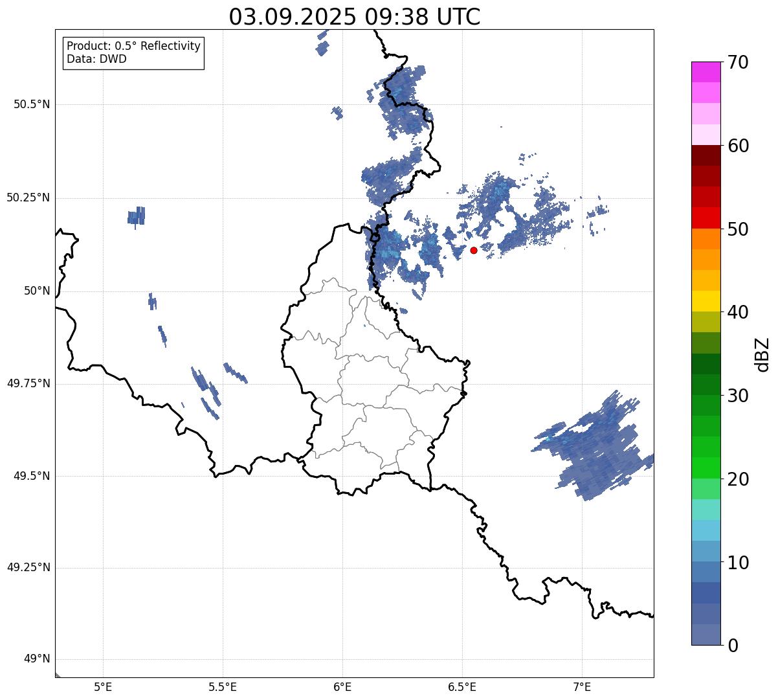
Task: Pick the yellow swatch just above 40
Action: (x=706, y=301)
